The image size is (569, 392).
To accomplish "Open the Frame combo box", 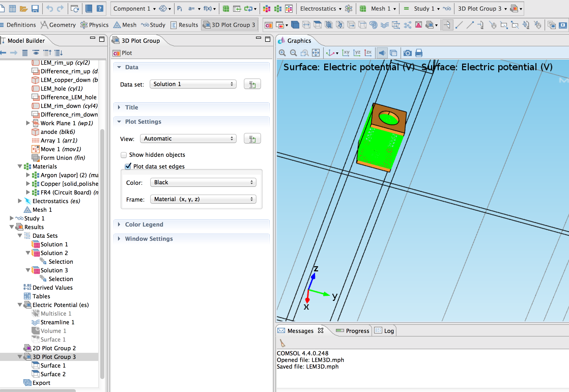I will point(203,199).
